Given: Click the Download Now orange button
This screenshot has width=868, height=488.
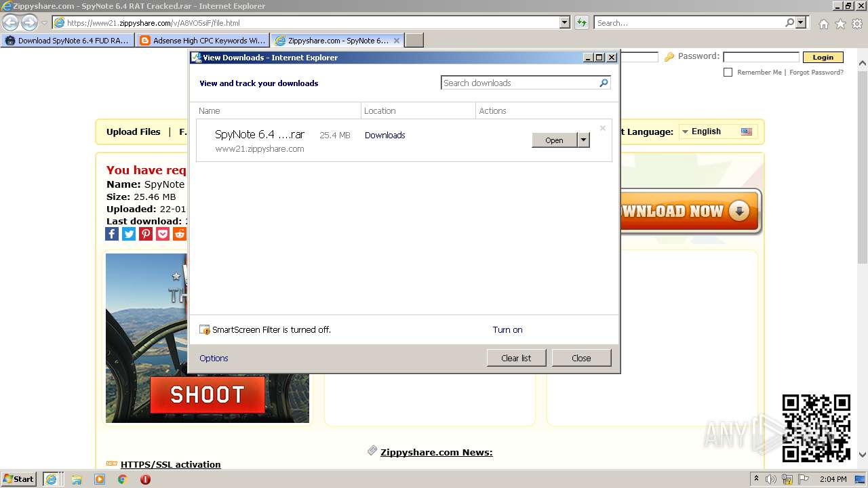Looking at the screenshot, I should point(690,211).
